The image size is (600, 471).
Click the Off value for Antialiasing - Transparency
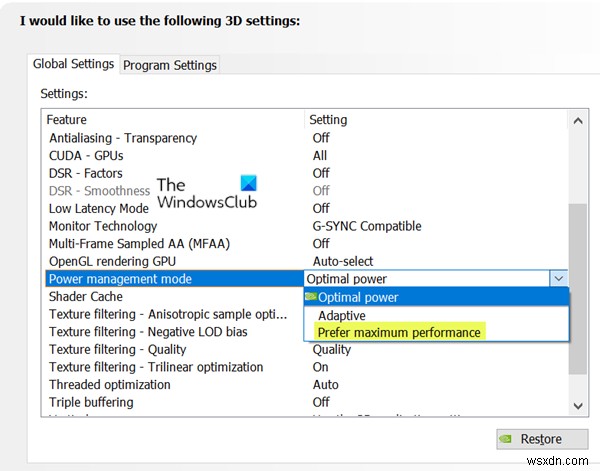tap(321, 138)
